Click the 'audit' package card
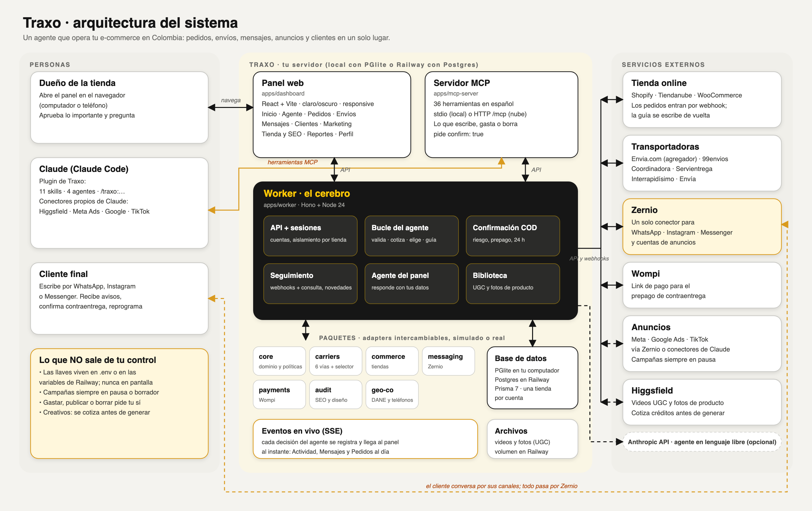Image resolution: width=812 pixels, height=511 pixels. click(336, 394)
